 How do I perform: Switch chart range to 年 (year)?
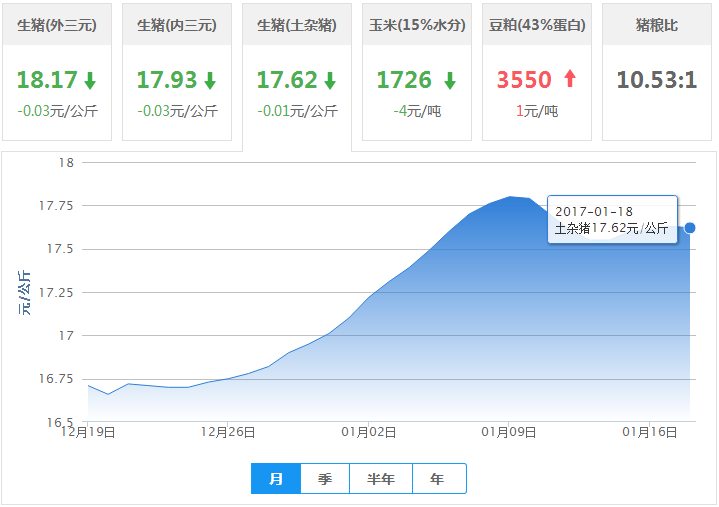(x=438, y=479)
